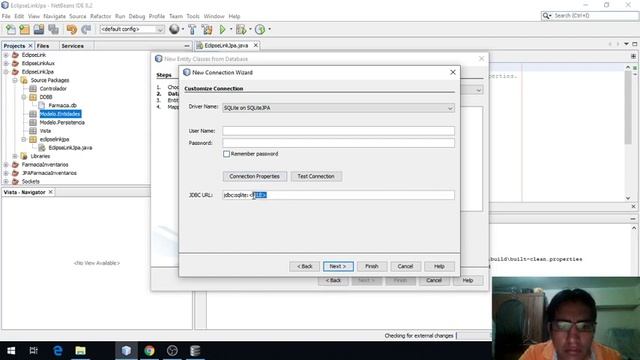Expand the EclipseLinkAux project node
Viewport: 640px width, 360px height.
tap(6, 63)
